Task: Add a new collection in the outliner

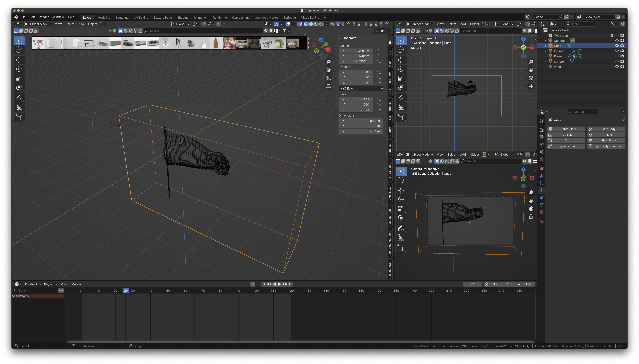Action: pos(623,24)
